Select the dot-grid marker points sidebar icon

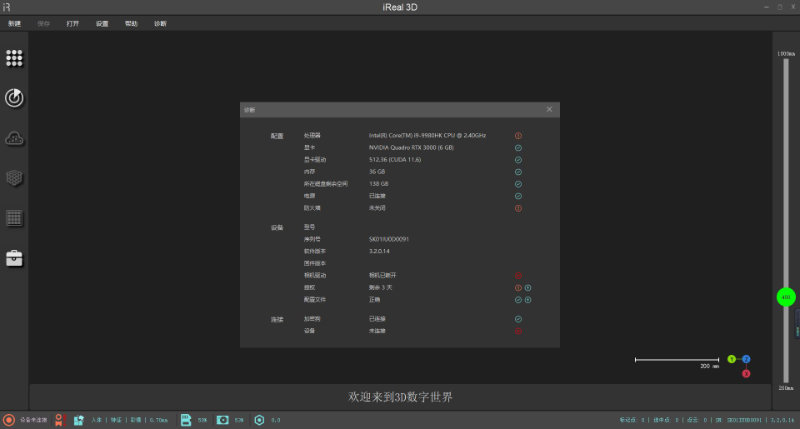[x=14, y=58]
